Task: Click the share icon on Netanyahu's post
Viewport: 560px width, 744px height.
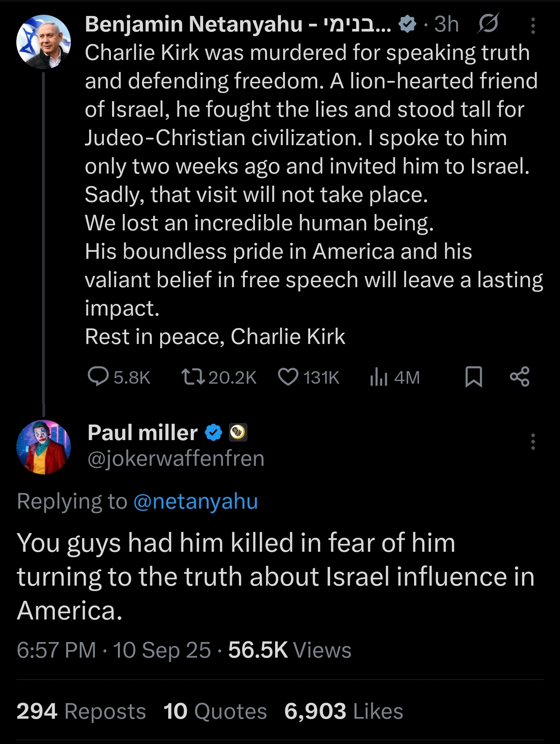Action: pos(520,377)
